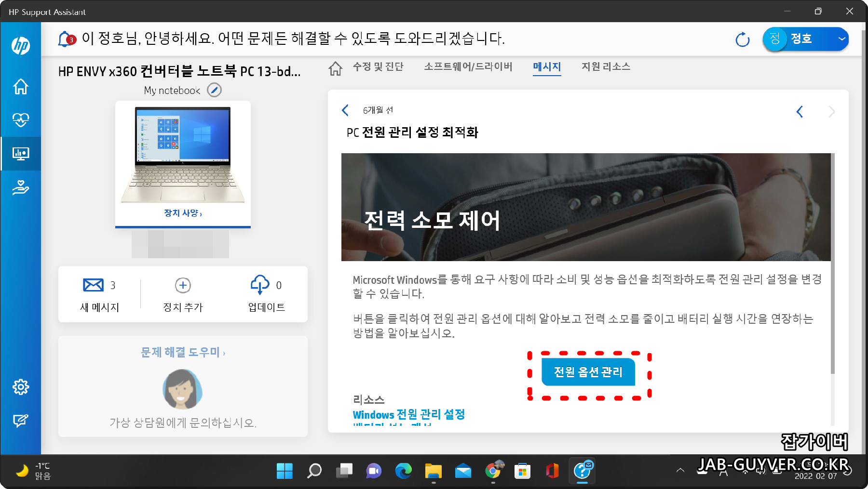Open 장치 사양 link

click(183, 213)
